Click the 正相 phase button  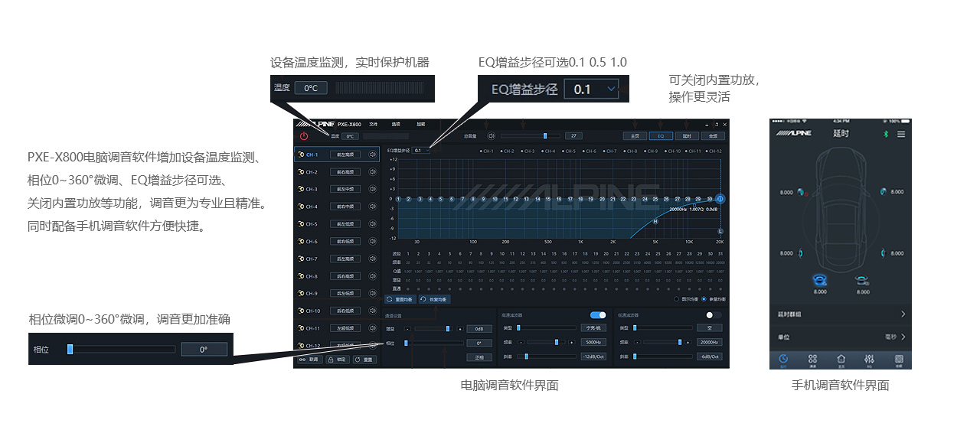pyautogui.click(x=479, y=357)
